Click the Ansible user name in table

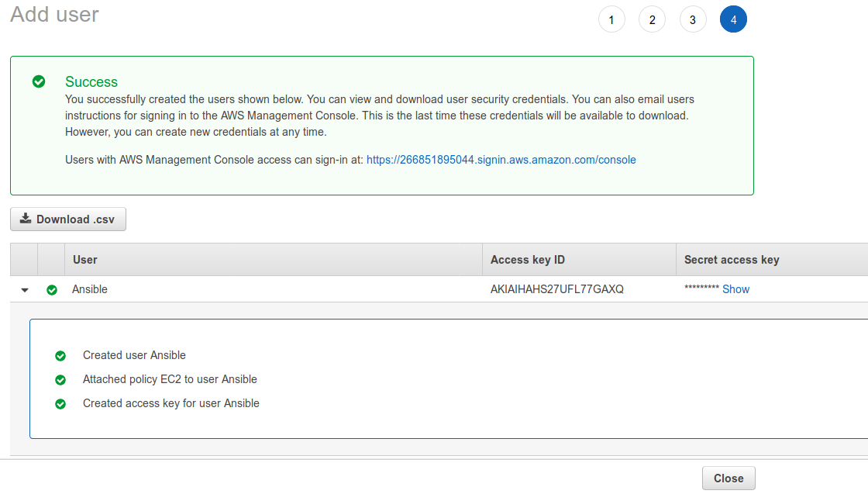(90, 289)
